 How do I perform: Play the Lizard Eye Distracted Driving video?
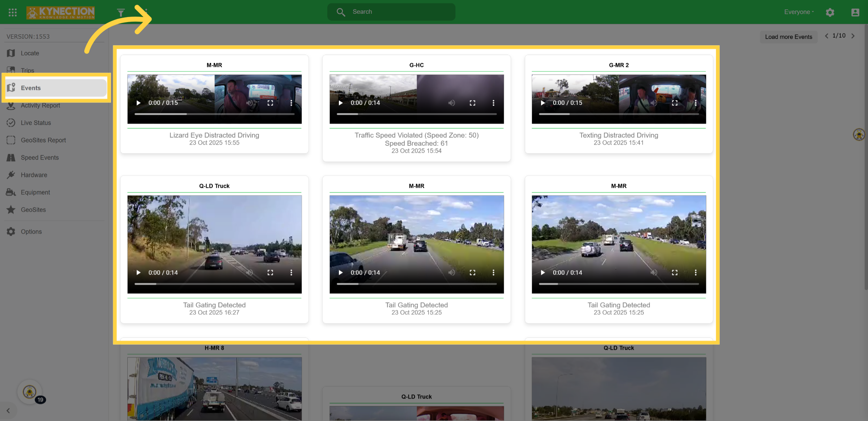[138, 103]
